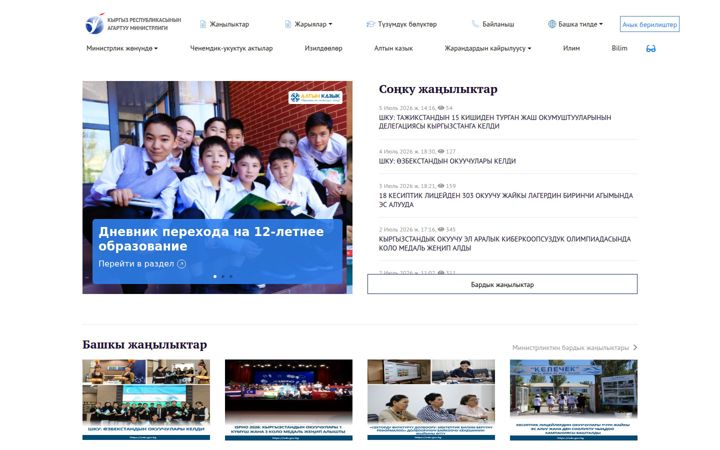Click the ministry logo emblem

pos(95,24)
